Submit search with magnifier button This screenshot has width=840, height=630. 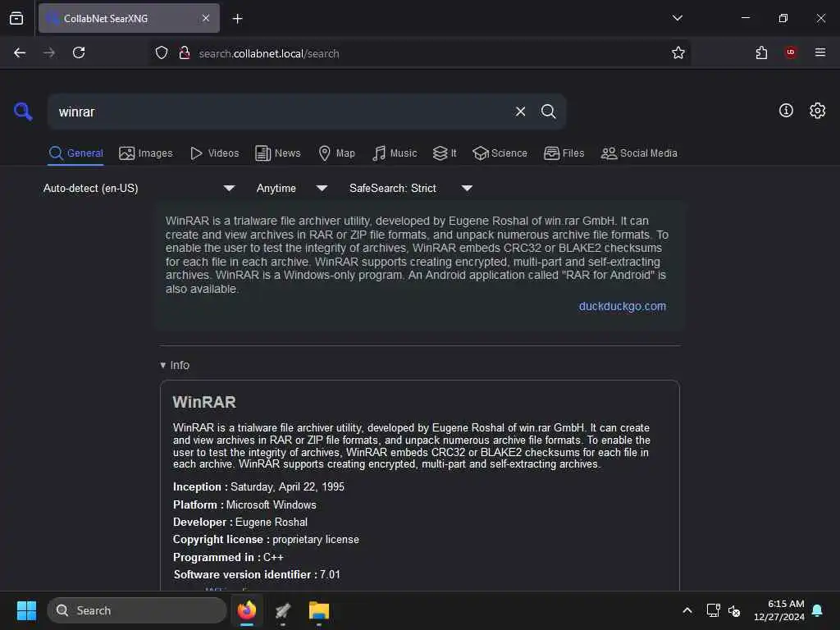tap(548, 112)
